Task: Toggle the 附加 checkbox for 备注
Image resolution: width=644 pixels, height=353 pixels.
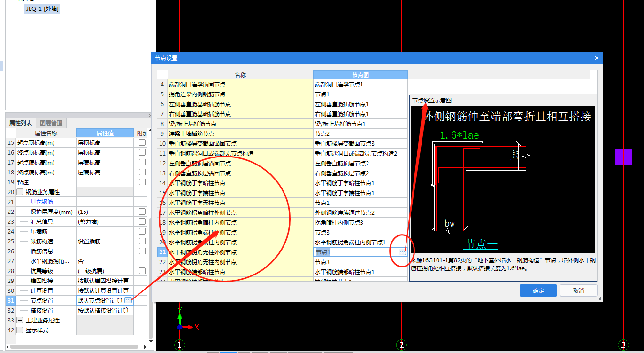Action: tap(142, 182)
